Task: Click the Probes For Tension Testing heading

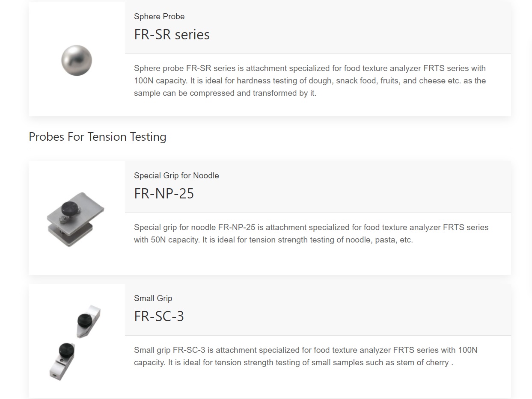Action: coord(98,137)
